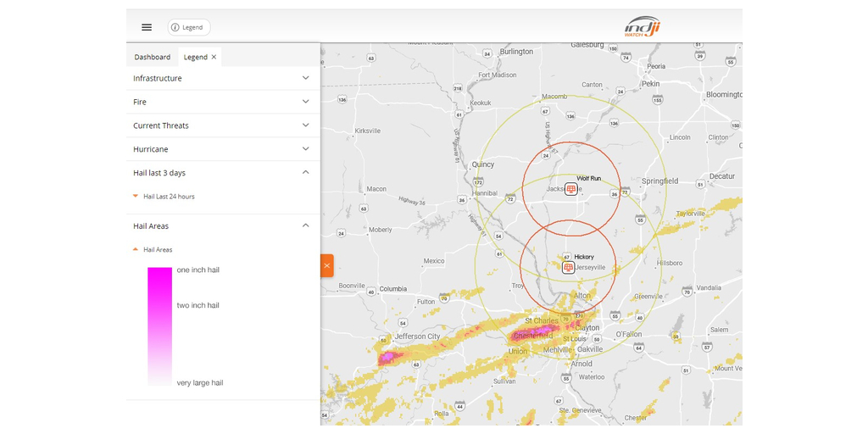The width and height of the screenshot is (868, 434).
Task: Select the Legend tab
Action: click(x=195, y=57)
